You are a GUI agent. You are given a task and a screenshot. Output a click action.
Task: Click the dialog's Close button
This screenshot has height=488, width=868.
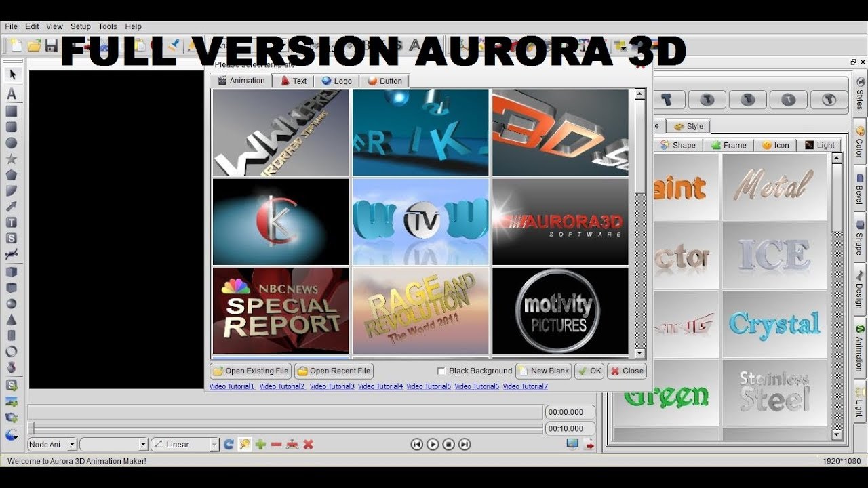tap(627, 371)
